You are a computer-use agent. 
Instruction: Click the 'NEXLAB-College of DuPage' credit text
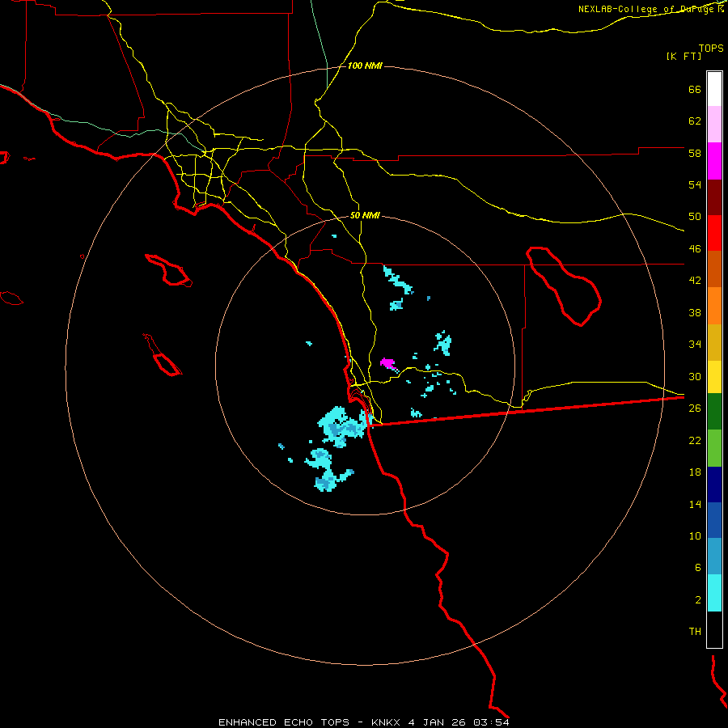(647, 9)
